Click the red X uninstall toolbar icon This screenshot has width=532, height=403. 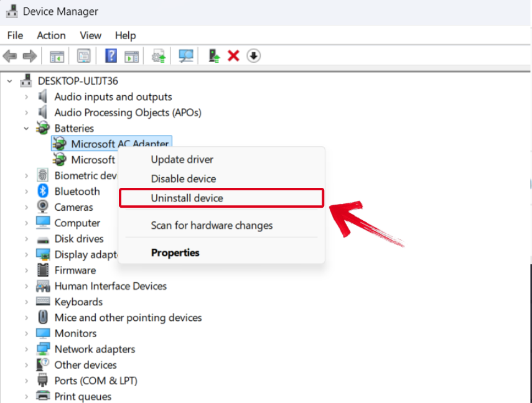pyautogui.click(x=233, y=56)
